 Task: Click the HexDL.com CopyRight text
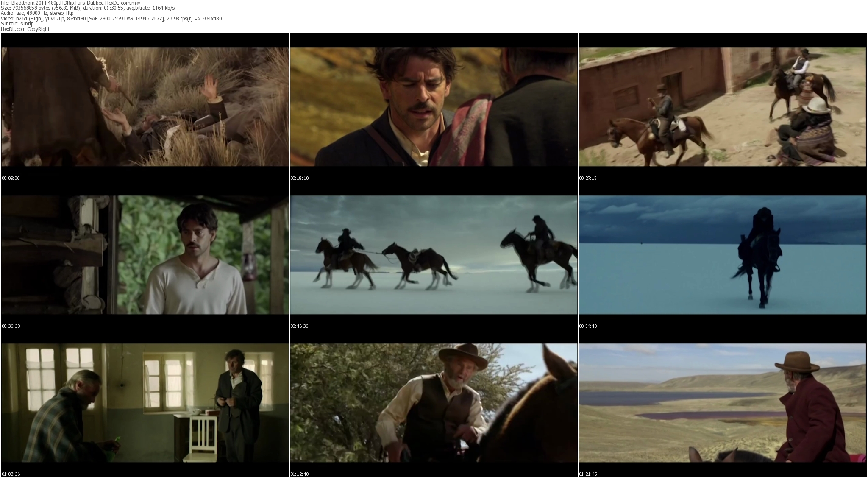(x=25, y=29)
